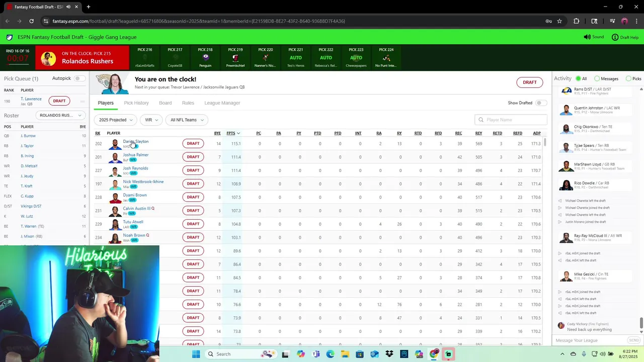Select the Messages activity radio button
Image resolution: width=644 pixels, height=362 pixels.
[597, 78]
